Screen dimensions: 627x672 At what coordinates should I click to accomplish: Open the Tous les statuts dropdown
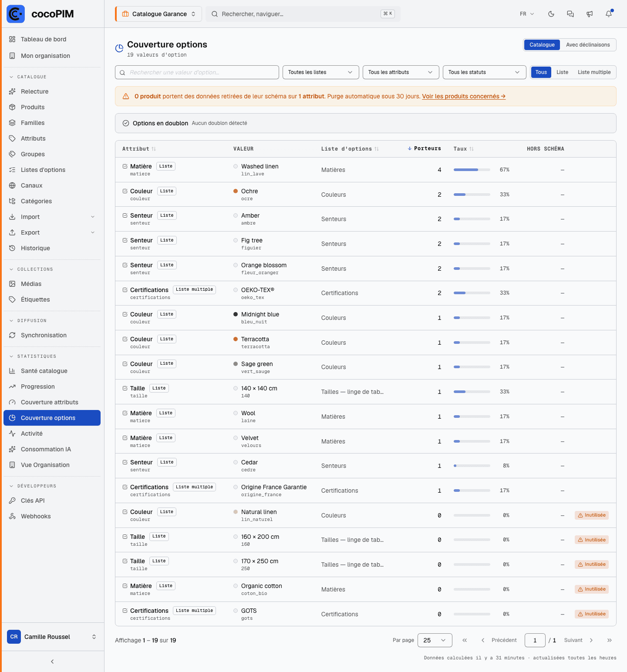(484, 72)
